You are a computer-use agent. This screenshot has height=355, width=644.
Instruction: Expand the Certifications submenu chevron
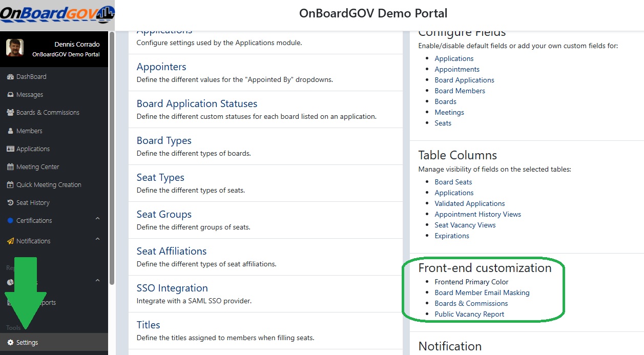click(x=98, y=219)
